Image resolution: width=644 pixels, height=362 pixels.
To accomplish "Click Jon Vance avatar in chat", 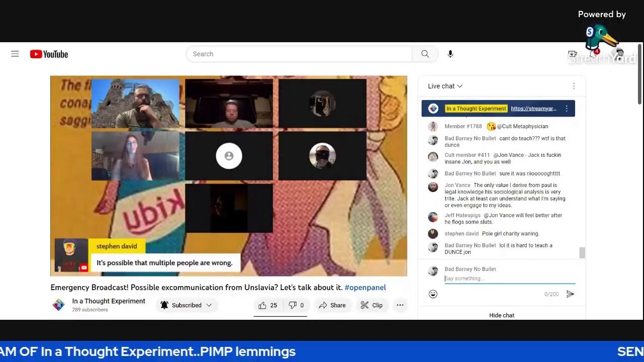I will click(433, 188).
